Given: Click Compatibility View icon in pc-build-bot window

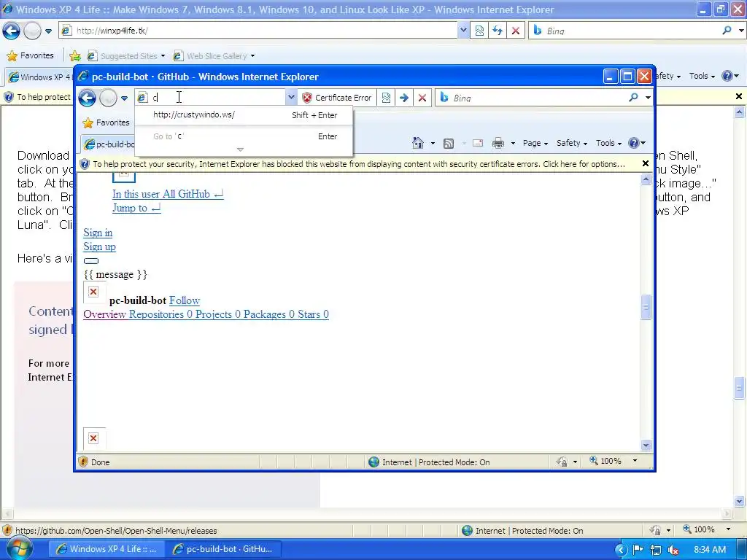Looking at the screenshot, I should (x=387, y=98).
